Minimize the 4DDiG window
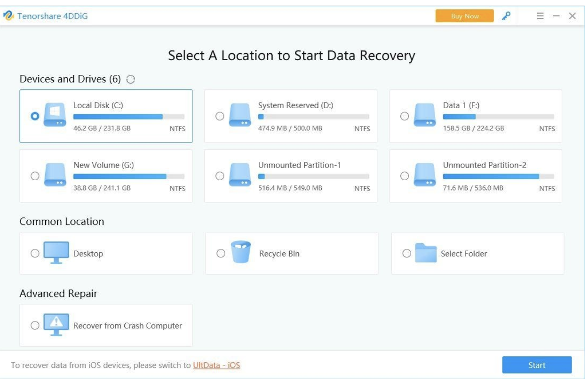This screenshot has width=588, height=383. [x=557, y=16]
